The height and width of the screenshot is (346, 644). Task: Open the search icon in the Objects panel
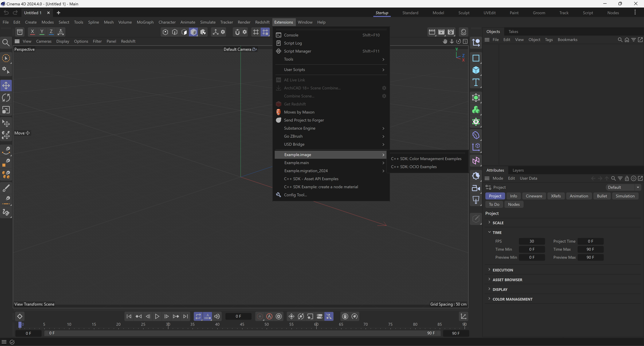(620, 40)
